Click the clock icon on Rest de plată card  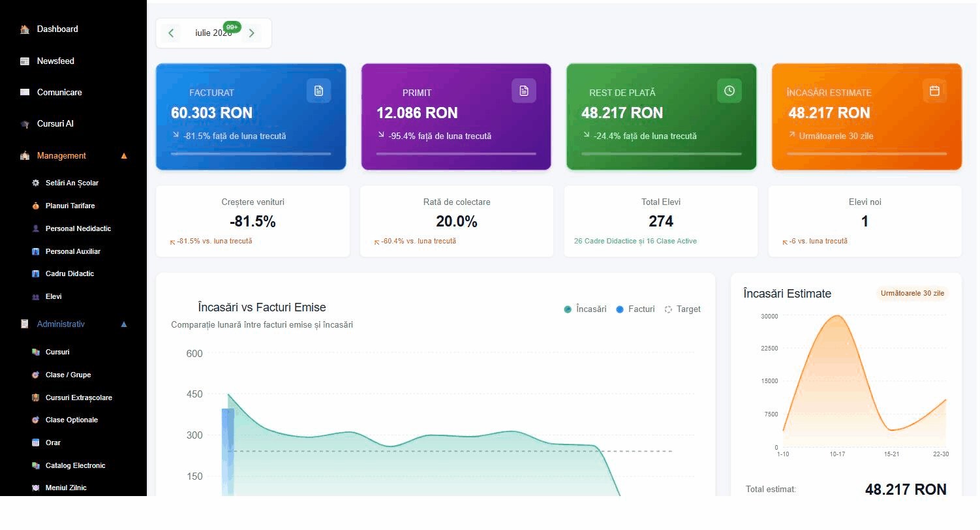pyautogui.click(x=729, y=91)
